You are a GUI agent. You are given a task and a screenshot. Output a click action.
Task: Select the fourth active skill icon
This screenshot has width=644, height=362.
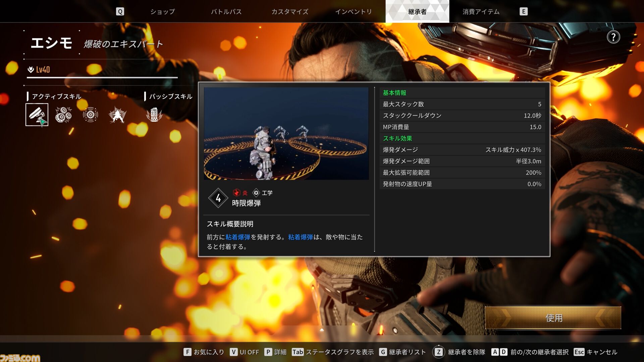[117, 115]
